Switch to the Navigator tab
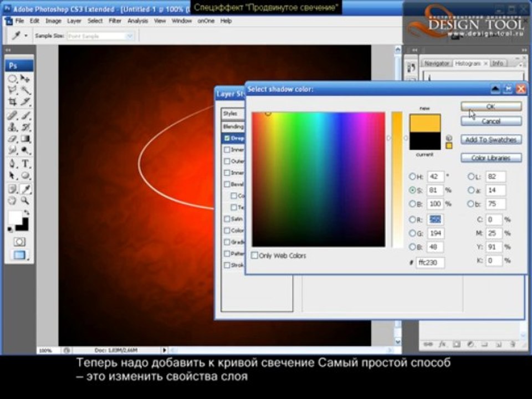The image size is (532, 399). pyautogui.click(x=437, y=63)
